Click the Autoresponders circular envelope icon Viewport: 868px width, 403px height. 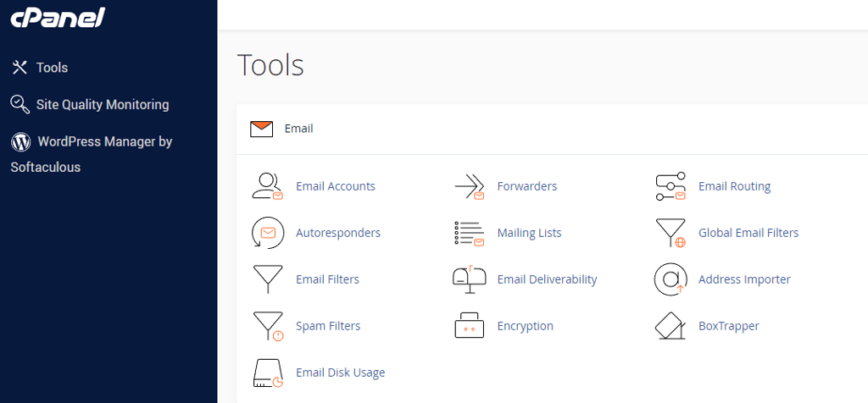[267, 233]
